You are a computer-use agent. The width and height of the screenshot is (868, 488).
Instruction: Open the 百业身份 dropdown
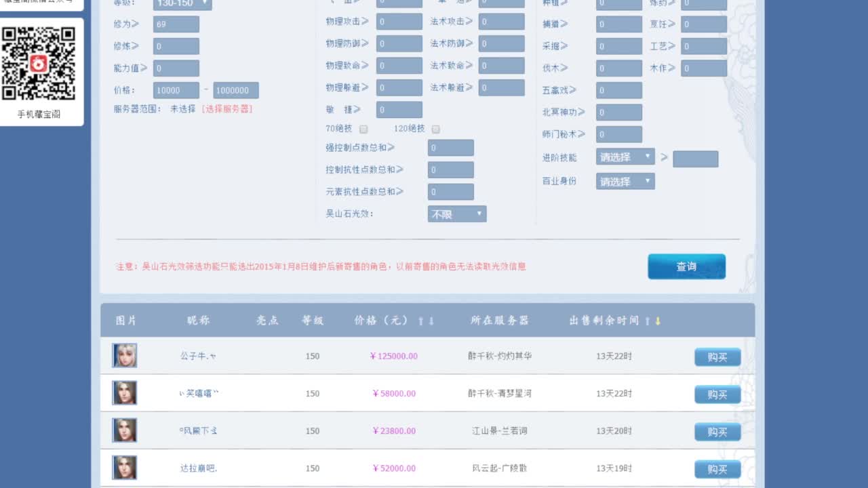pos(625,181)
